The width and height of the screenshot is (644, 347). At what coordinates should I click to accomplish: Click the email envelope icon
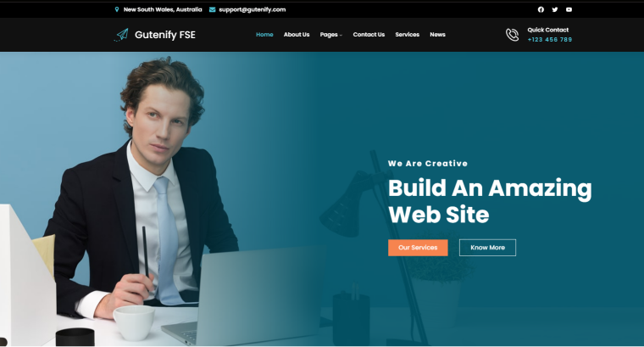tap(213, 9)
